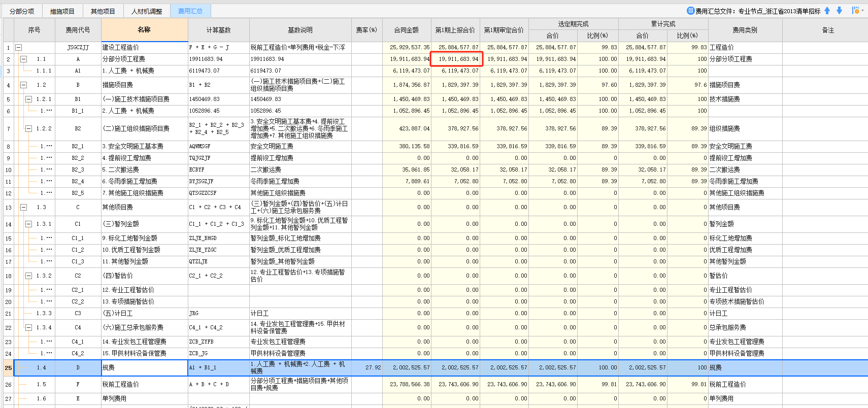This screenshot has width=868, height=408.
Task: Click the AQWMSGF calculation base cell
Action: 219,146
